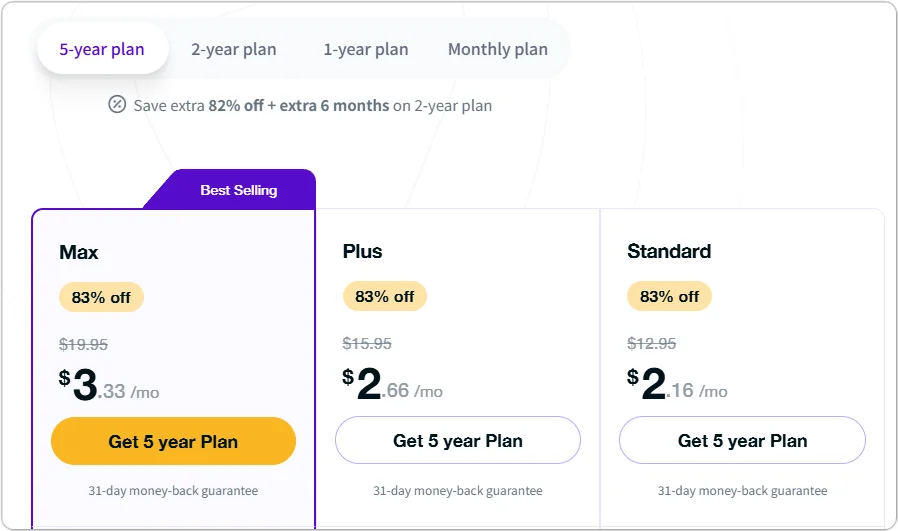The height and width of the screenshot is (531, 898).
Task: Select the 5-year plan tab
Action: [102, 49]
